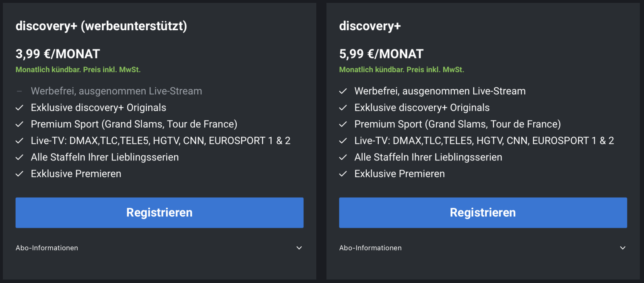Viewport: 644px width, 283px height.
Task: Expand Abo-Informationen chevron for the 5,99 € plan
Action: click(623, 248)
